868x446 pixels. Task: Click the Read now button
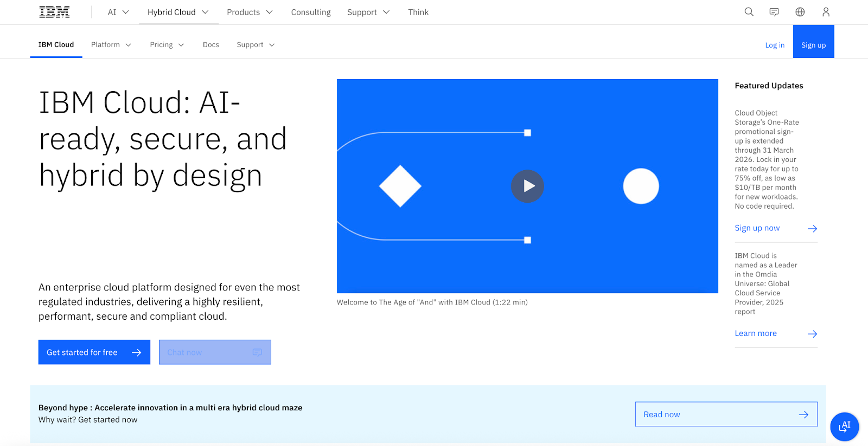click(726, 414)
